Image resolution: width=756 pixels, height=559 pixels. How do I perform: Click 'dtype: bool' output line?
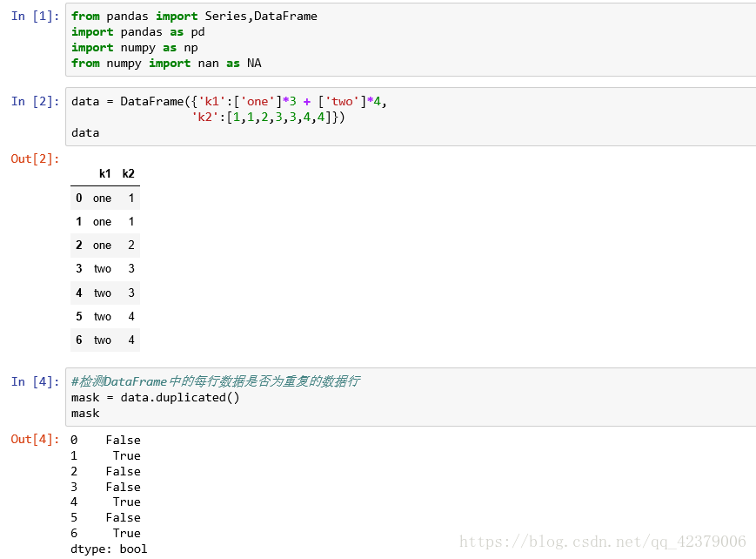coord(109,549)
